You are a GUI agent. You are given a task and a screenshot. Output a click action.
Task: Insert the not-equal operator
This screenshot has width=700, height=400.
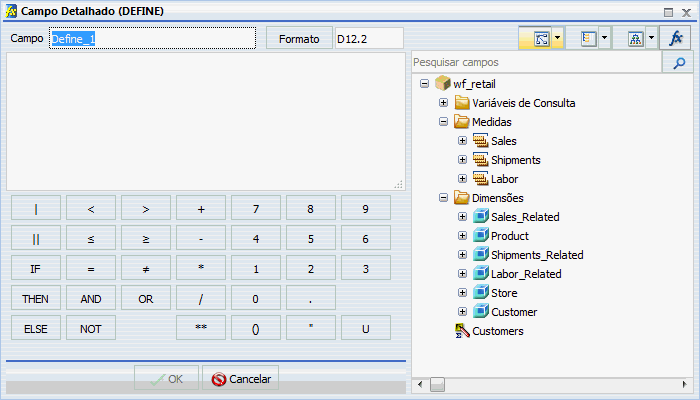pos(146,268)
